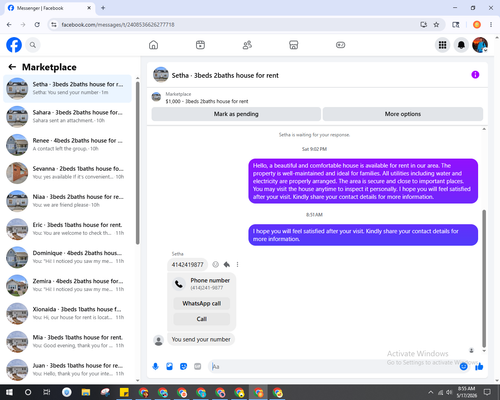Viewport: 500px width, 400px height.
Task: Open the Mia conversation
Action: [67, 341]
